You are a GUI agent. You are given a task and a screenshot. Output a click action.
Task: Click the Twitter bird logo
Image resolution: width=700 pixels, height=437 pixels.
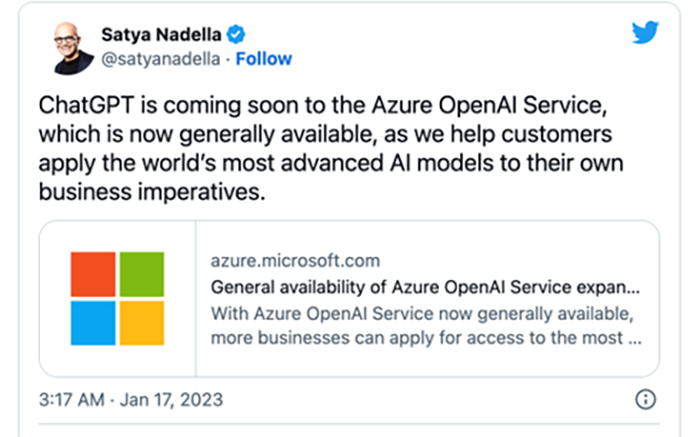[x=645, y=33]
